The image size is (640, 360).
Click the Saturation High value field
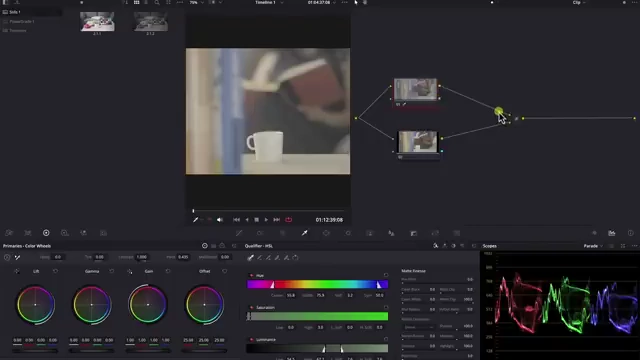click(x=320, y=327)
